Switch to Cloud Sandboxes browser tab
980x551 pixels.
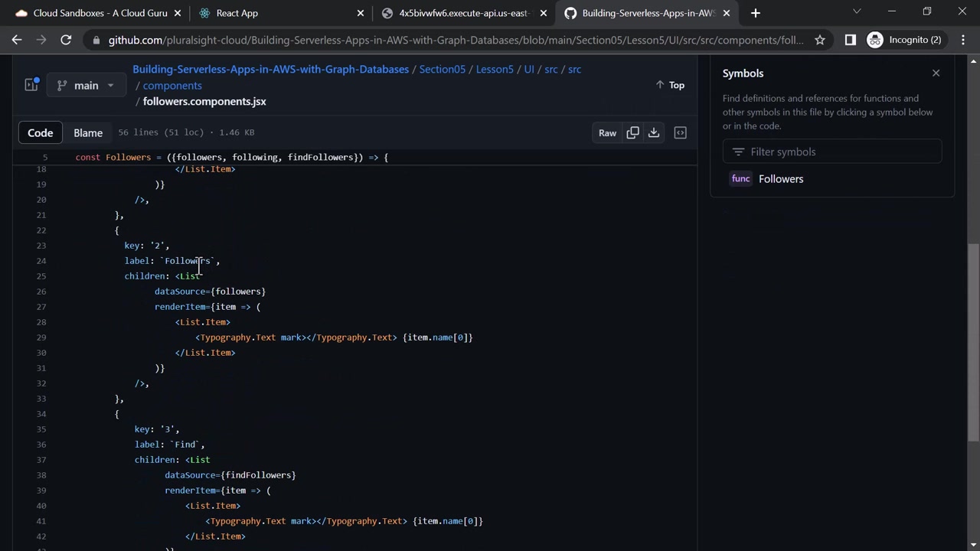click(x=100, y=13)
